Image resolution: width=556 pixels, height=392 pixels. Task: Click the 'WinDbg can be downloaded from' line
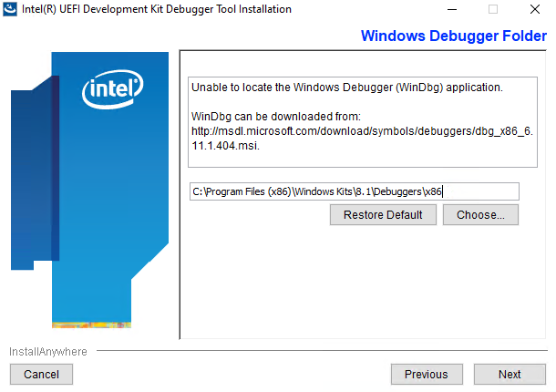276,117
